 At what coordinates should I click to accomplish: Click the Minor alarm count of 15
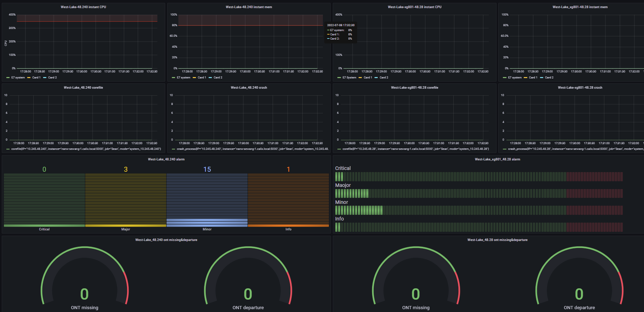click(x=207, y=169)
